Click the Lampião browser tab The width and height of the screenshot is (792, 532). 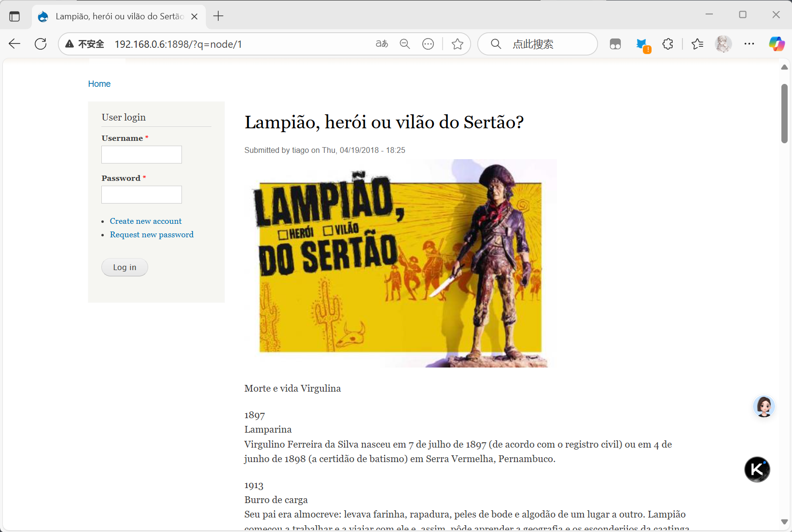click(119, 16)
